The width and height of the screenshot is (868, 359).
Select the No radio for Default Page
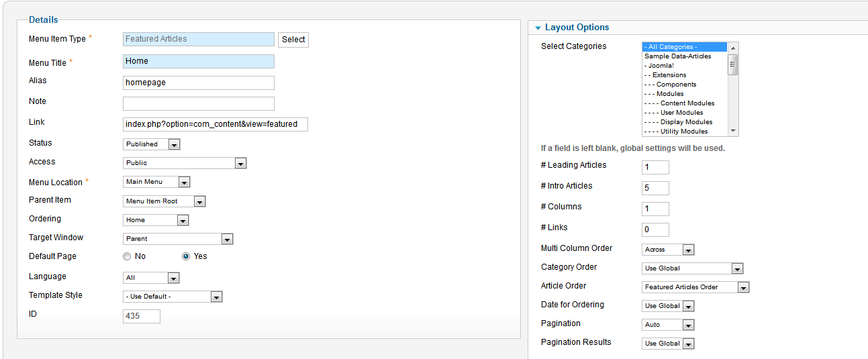pos(127,256)
